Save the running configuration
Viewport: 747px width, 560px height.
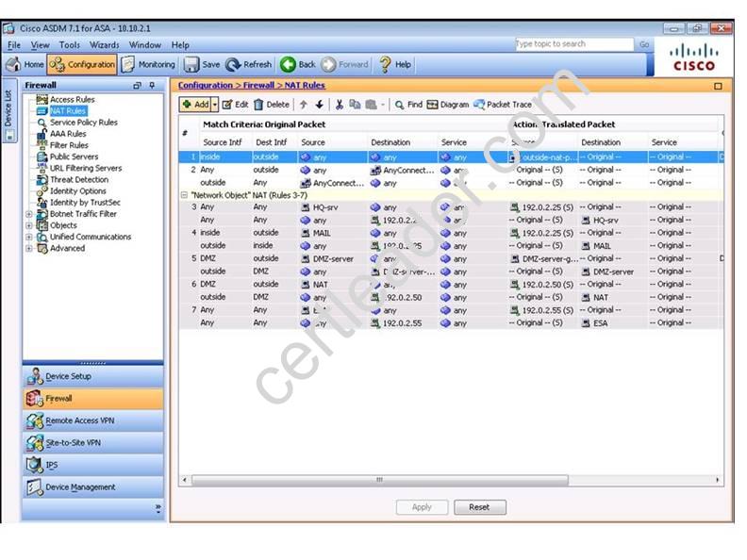202,64
